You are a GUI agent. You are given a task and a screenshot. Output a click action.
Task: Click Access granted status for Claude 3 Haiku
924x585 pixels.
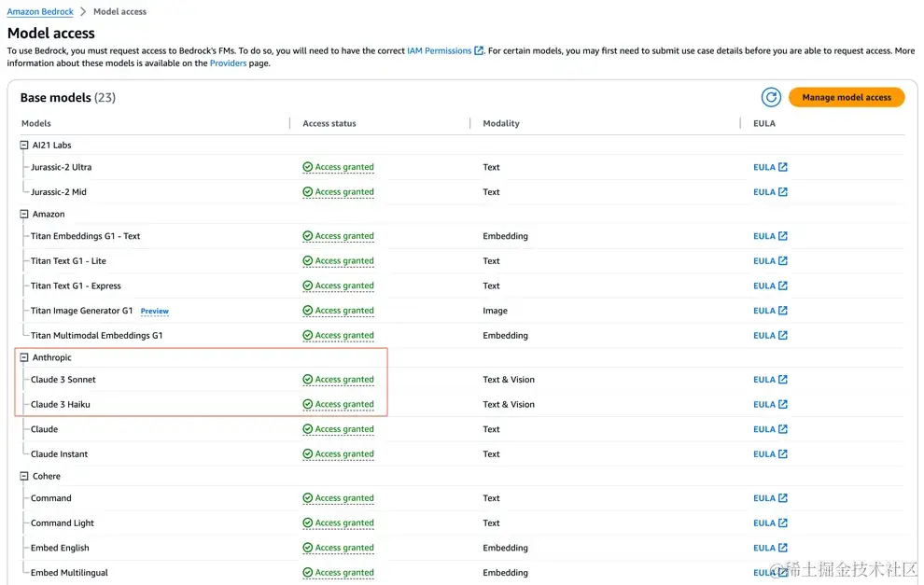338,404
